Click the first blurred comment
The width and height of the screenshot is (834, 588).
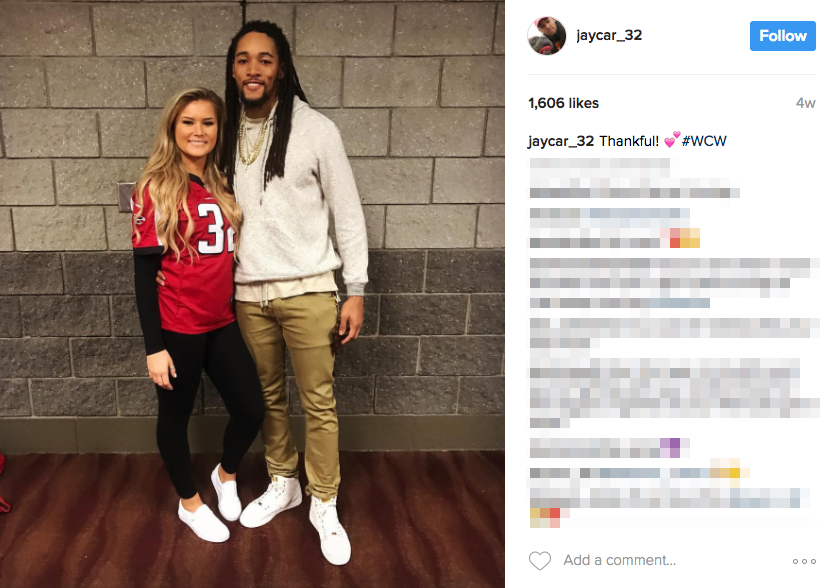click(634, 178)
